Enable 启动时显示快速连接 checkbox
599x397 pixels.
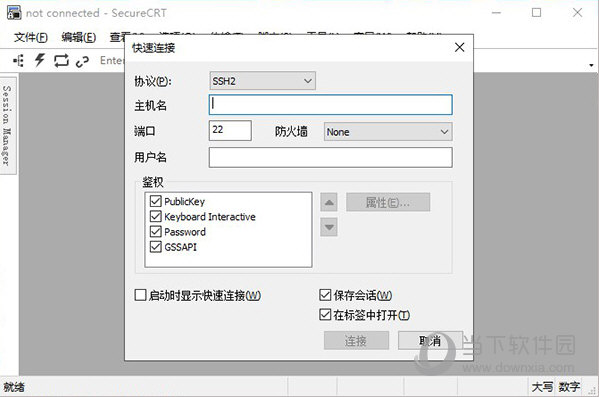pyautogui.click(x=140, y=295)
